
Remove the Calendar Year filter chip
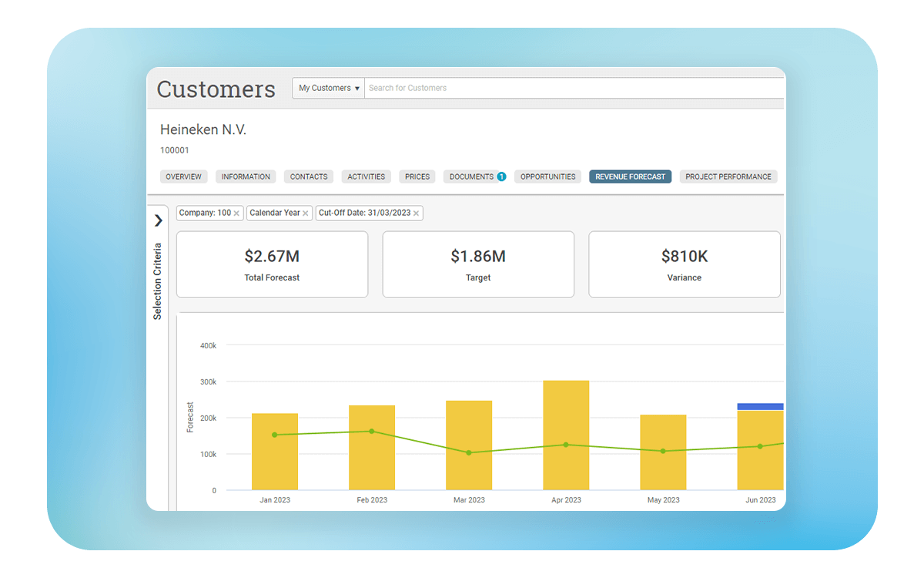[x=306, y=213]
